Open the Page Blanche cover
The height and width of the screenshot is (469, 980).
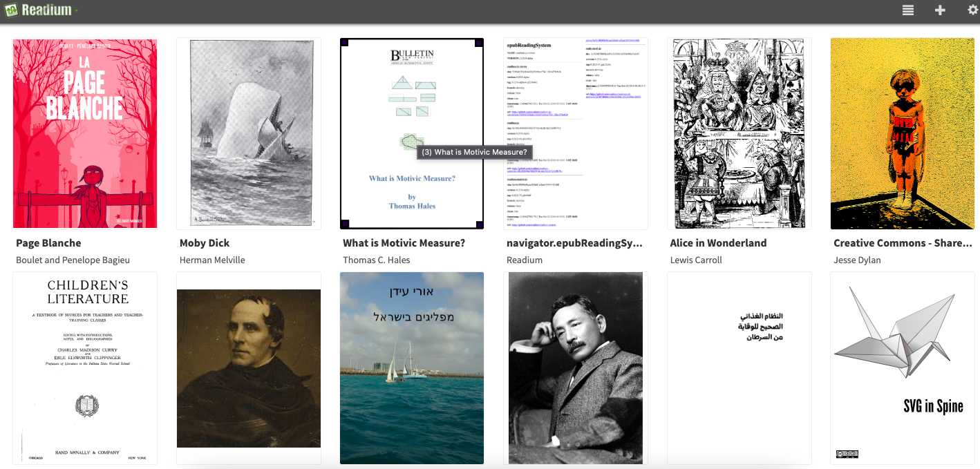click(85, 133)
